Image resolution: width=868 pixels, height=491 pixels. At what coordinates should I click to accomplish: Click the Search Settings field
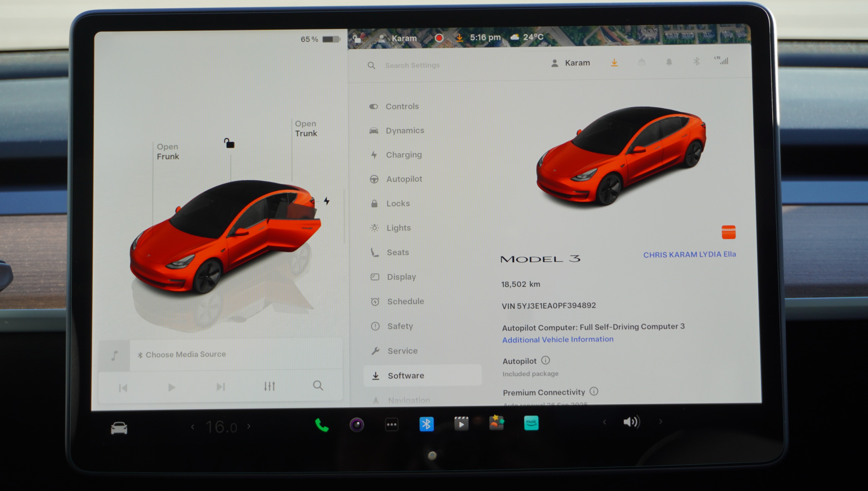pyautogui.click(x=412, y=65)
